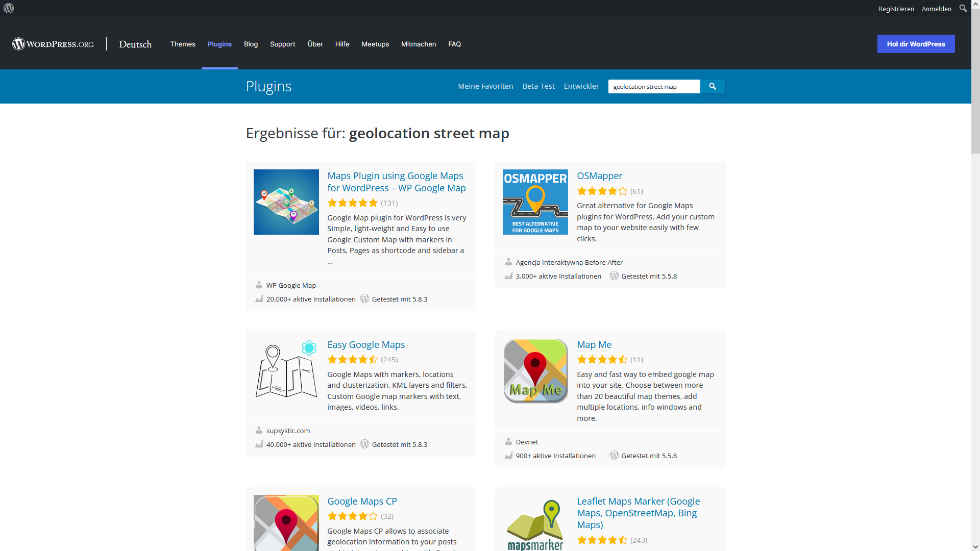The width and height of the screenshot is (980, 551).
Task: Open the Über menu item
Action: tap(315, 44)
